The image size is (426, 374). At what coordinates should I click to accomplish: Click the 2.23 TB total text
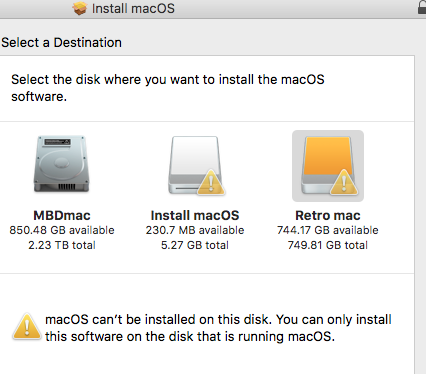click(x=62, y=245)
